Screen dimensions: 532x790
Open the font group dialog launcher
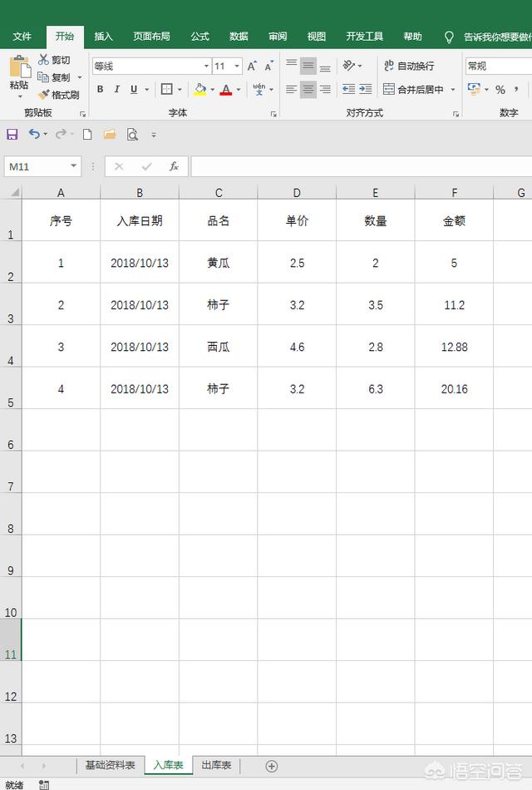(273, 115)
